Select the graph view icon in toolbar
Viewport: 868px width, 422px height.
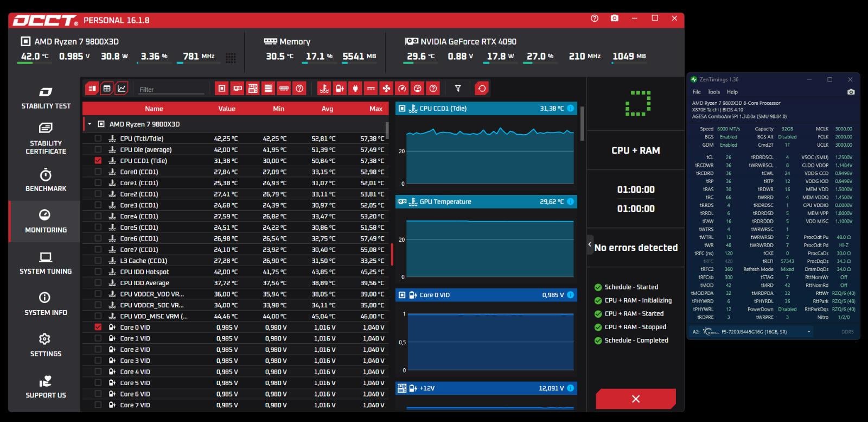tap(122, 89)
